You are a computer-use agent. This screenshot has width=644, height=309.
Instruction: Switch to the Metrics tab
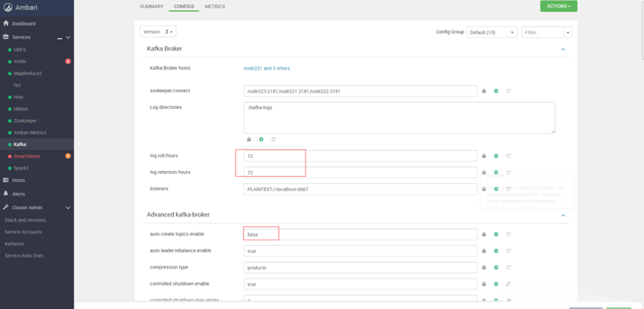click(x=215, y=7)
